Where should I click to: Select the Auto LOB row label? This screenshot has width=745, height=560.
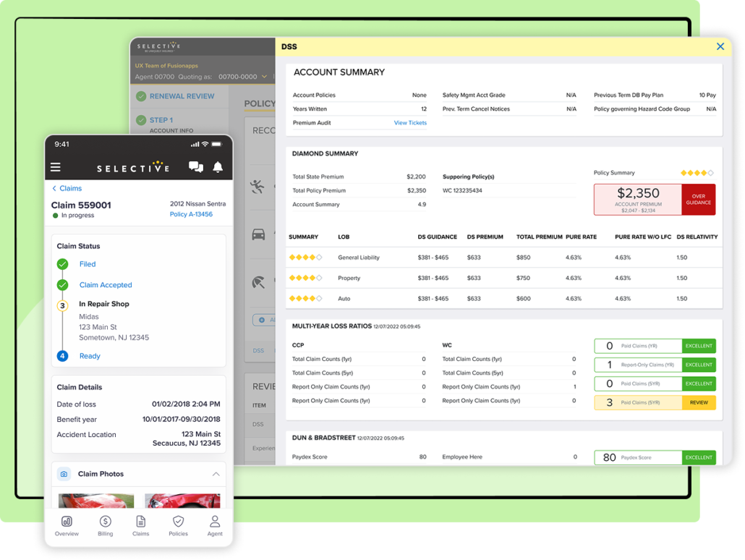pos(344,299)
